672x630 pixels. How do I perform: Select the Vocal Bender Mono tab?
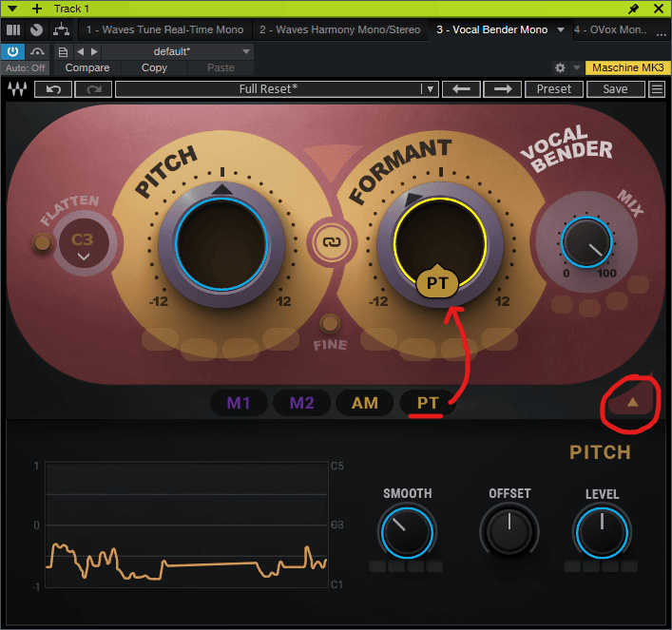[x=491, y=29]
